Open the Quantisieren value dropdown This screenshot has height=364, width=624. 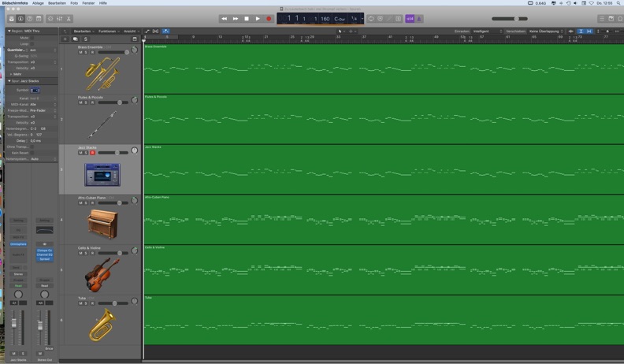(x=43, y=50)
